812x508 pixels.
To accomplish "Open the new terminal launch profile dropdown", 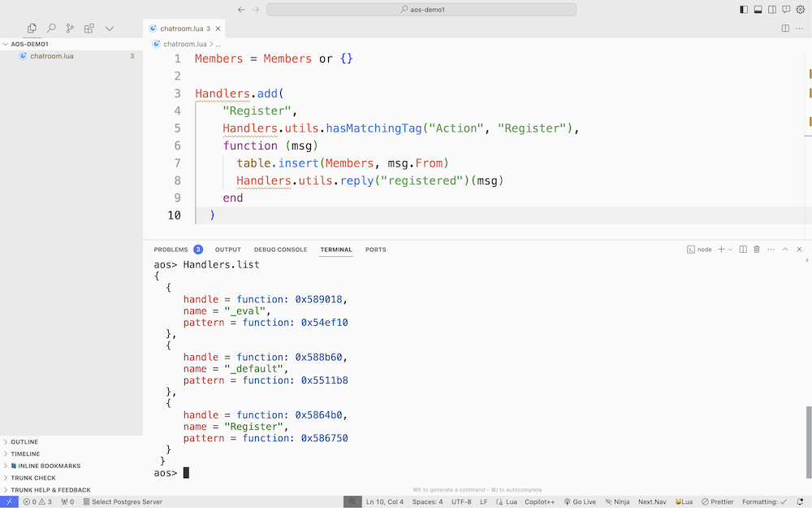I will tap(730, 250).
